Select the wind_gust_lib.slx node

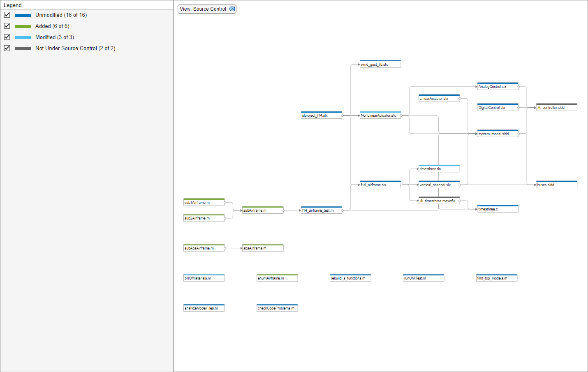coord(380,64)
